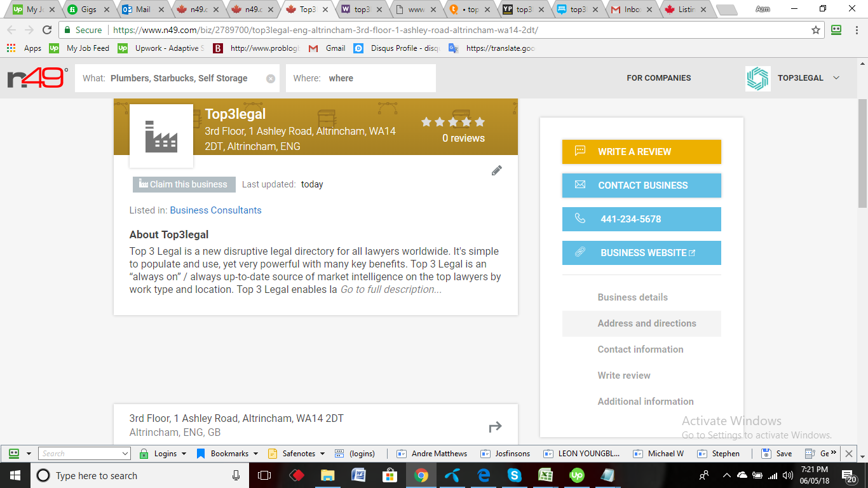Click the Contact Business envelope icon
The width and height of the screenshot is (868, 488).
pyautogui.click(x=579, y=185)
